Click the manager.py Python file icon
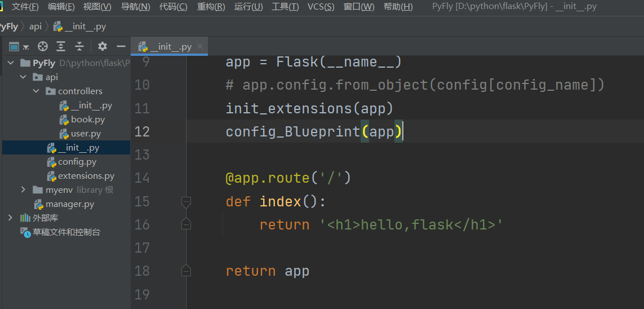644x309 pixels. click(39, 204)
